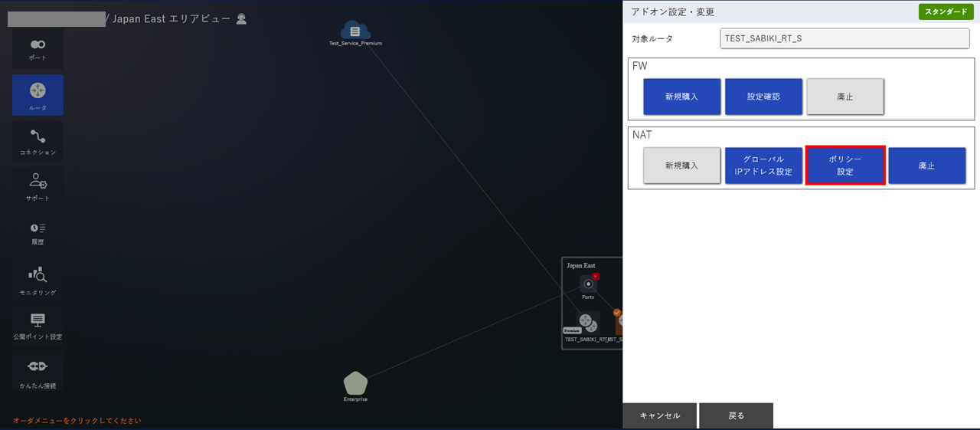The image size is (980, 430).
Task: Click the キャンセル button
Action: [660, 415]
